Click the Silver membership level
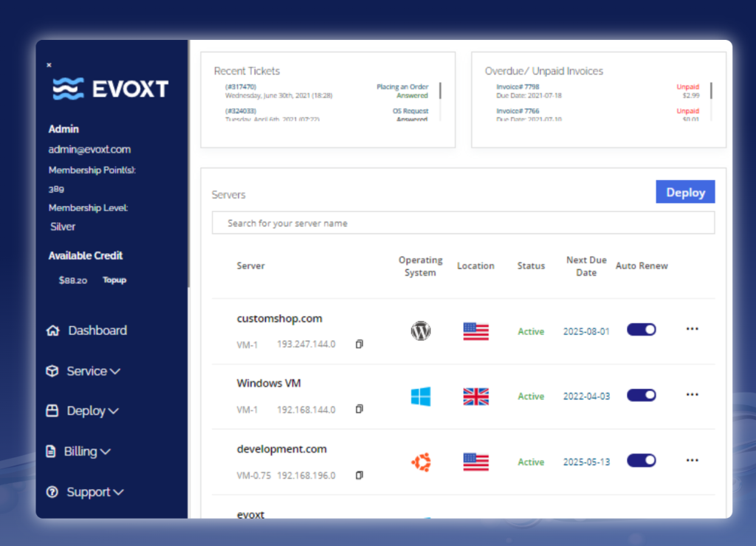The width and height of the screenshot is (756, 546). [63, 227]
